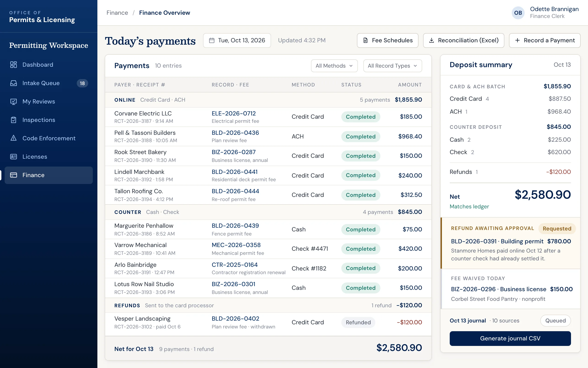Open record MEC-2026-0358
Viewport: 588px width, 368px height.
pyautogui.click(x=236, y=245)
